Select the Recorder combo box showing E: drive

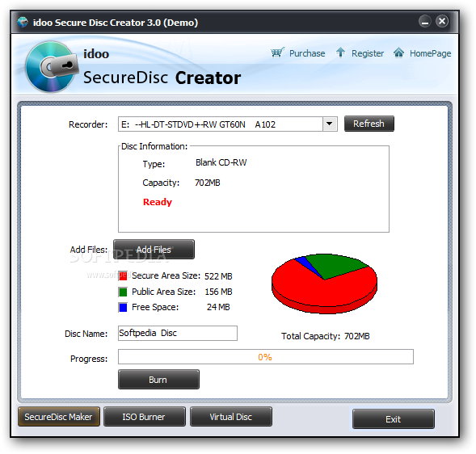tap(228, 124)
